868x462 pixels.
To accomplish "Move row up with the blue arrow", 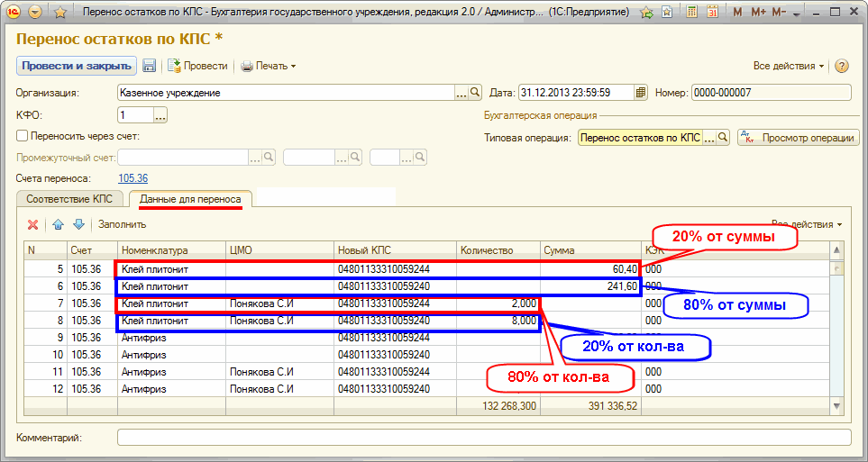I will coord(58,224).
